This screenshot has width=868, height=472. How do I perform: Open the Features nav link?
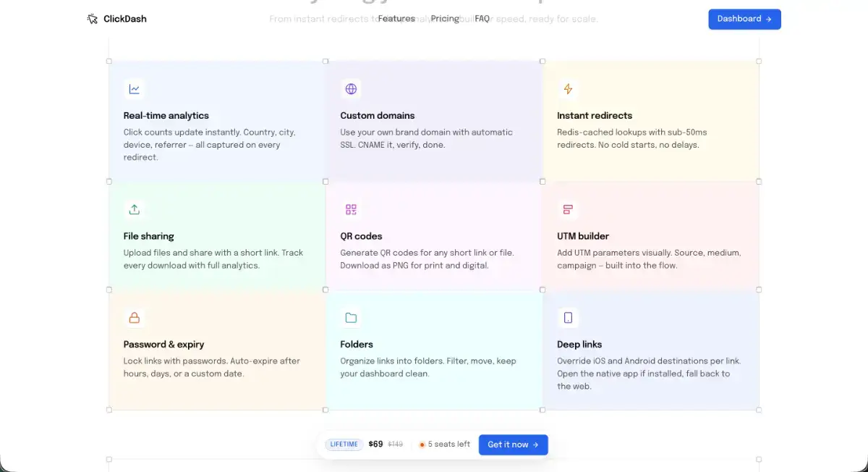tap(396, 19)
